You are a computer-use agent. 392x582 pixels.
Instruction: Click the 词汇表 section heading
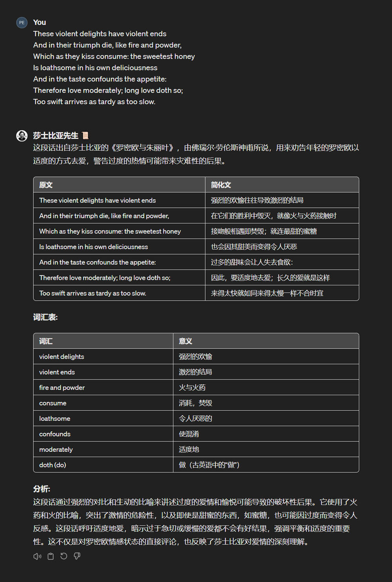tap(45, 317)
